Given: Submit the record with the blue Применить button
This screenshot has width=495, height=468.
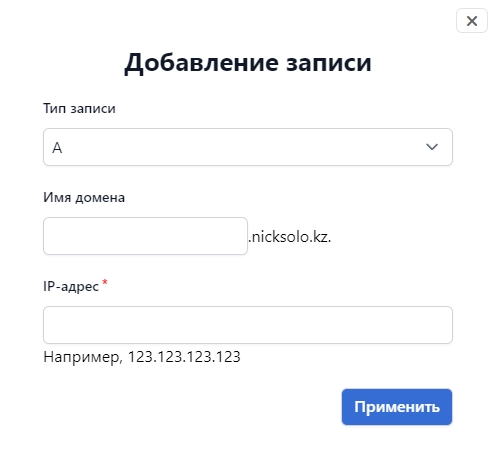Looking at the screenshot, I should (x=397, y=407).
